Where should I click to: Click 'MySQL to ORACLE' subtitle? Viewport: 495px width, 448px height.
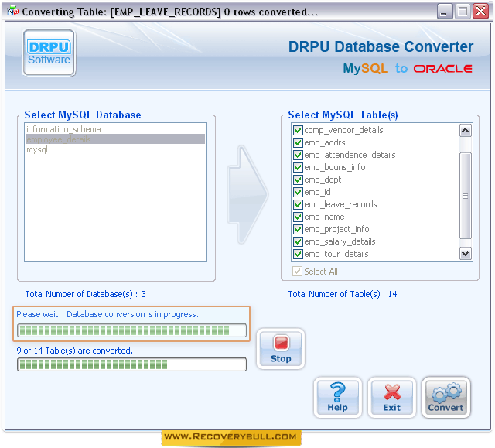point(408,68)
